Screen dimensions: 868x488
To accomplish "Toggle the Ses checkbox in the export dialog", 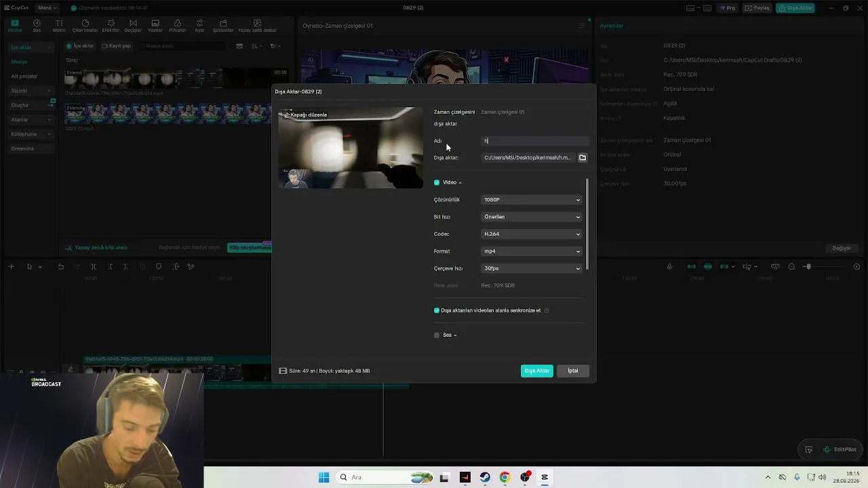I will [437, 335].
